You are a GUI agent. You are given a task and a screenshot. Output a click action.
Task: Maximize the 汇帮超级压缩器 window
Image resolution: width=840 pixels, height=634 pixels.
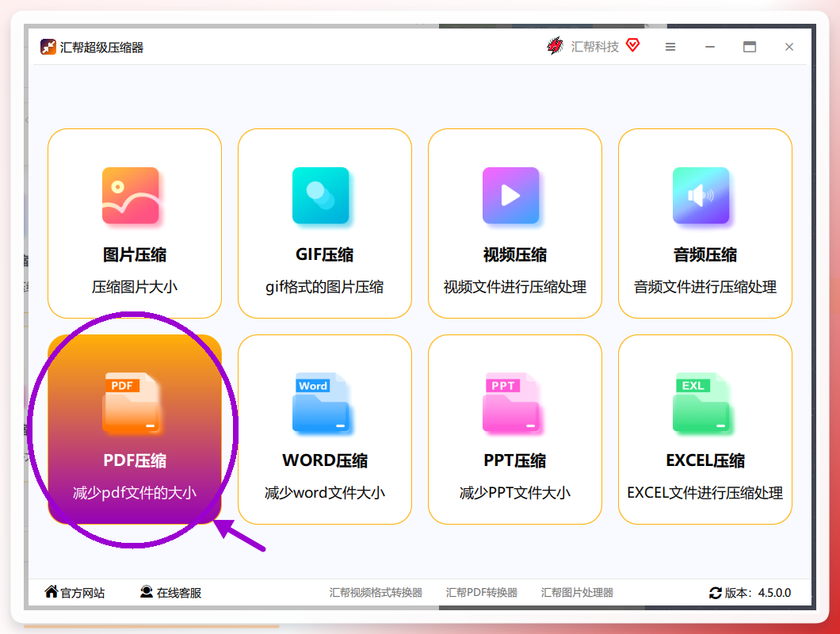[750, 47]
